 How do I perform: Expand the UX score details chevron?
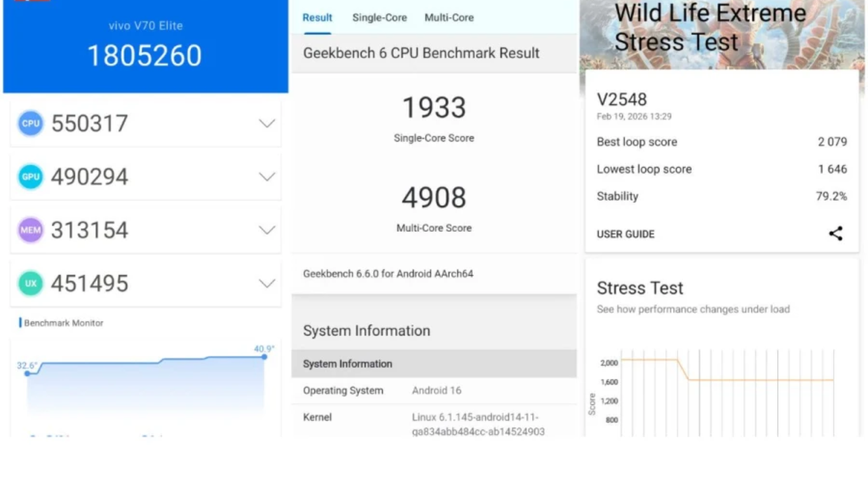pos(267,283)
